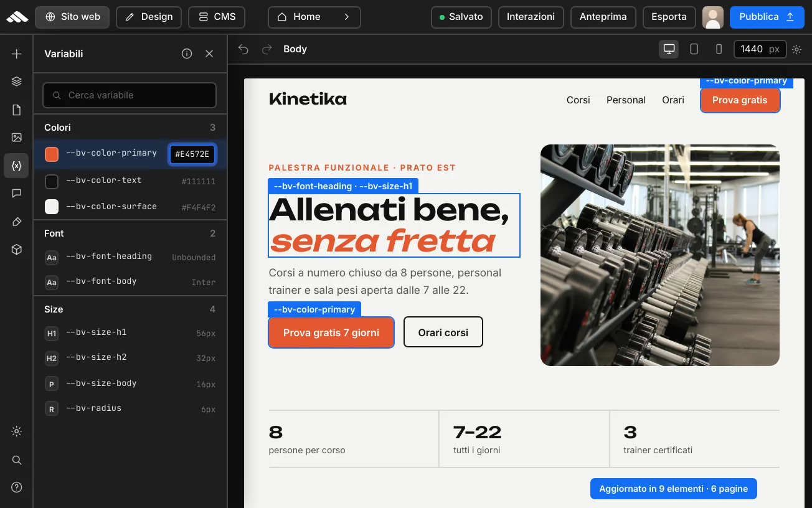Click the app logo in top-left
This screenshot has width=812, height=508.
pos(17,17)
